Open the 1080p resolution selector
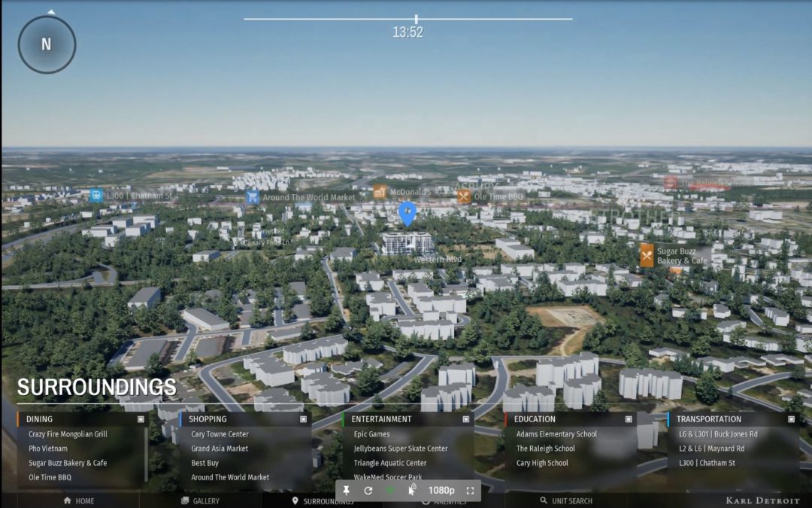Image resolution: width=812 pixels, height=508 pixels. point(441,491)
